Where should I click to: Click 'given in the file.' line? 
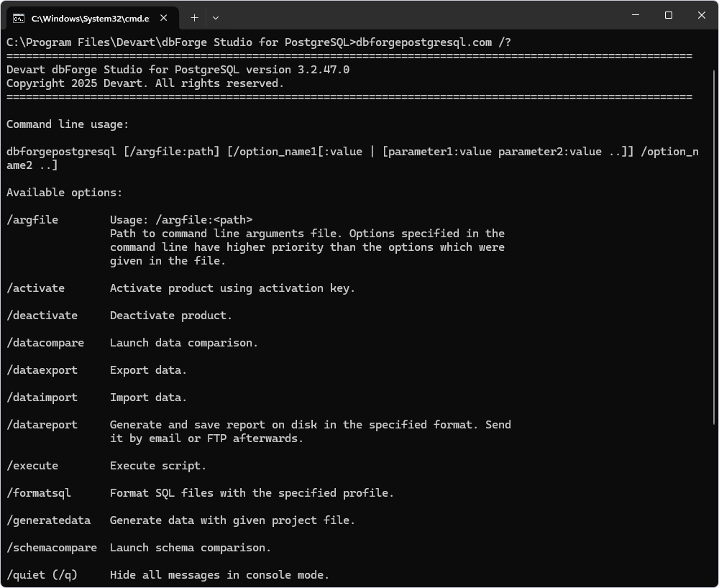point(168,261)
